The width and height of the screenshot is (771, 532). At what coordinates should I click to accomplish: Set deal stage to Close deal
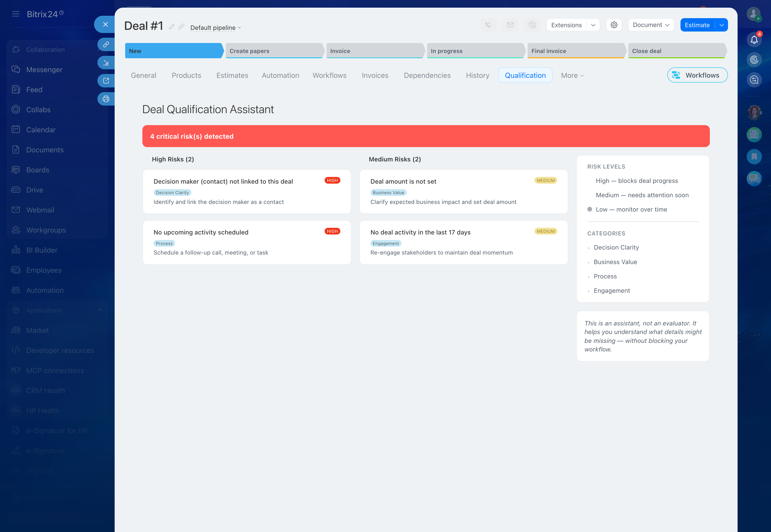click(677, 51)
